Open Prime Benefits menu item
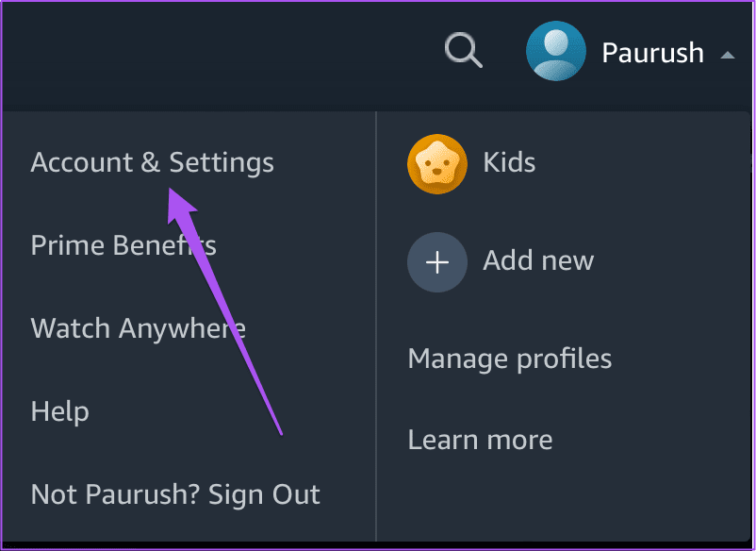The image size is (756, 551). [123, 245]
